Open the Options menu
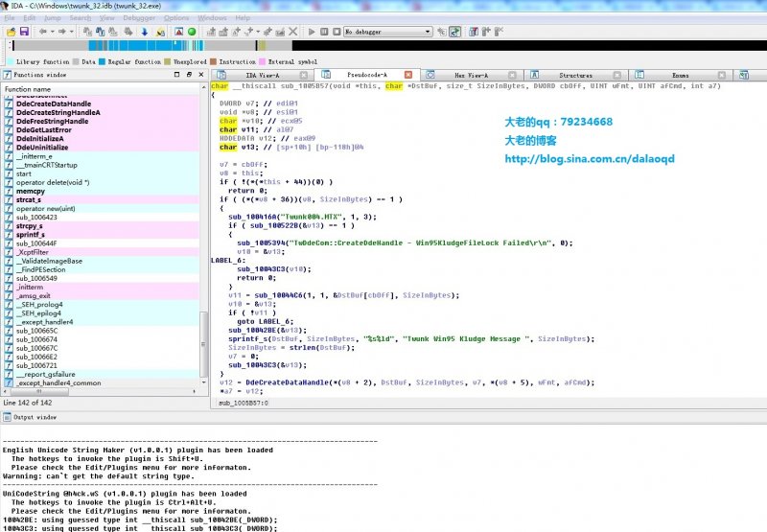Viewport: 767px width, 532px height. pyautogui.click(x=176, y=18)
